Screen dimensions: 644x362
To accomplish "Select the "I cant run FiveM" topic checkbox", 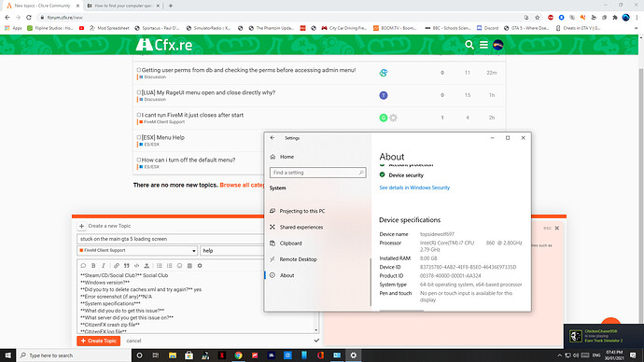I will point(139,115).
